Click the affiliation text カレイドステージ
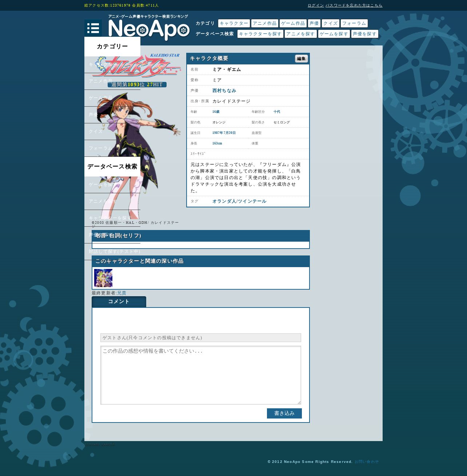The height and width of the screenshot is (476, 467). [x=231, y=101]
